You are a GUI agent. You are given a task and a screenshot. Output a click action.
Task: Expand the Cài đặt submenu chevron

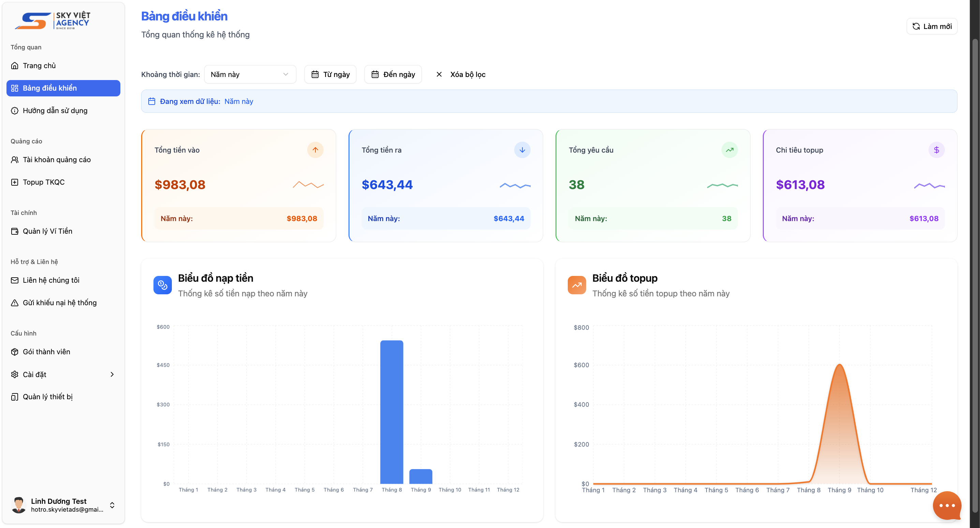click(112, 374)
